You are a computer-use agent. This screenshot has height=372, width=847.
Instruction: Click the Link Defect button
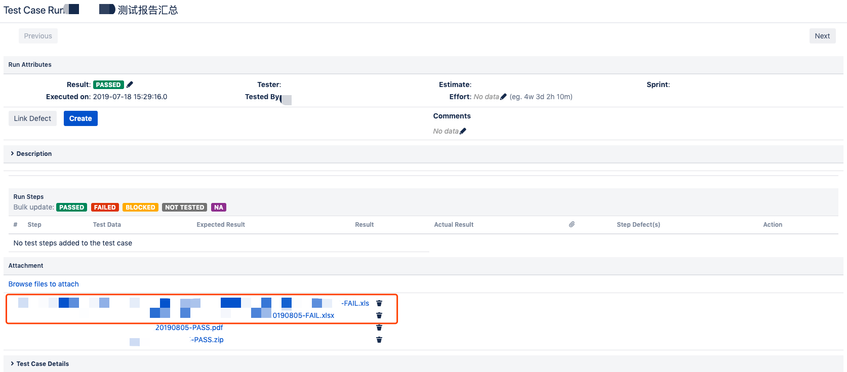point(32,118)
